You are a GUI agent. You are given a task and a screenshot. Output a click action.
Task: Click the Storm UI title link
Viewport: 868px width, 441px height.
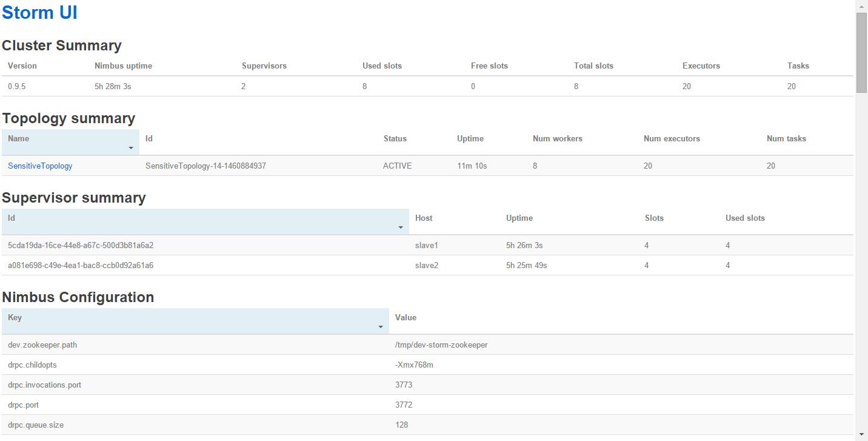[x=40, y=13]
